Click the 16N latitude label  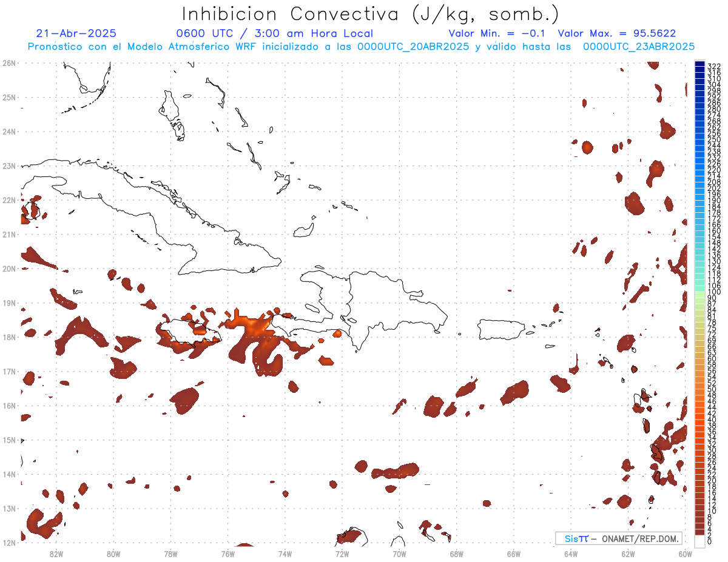[x=9, y=406]
